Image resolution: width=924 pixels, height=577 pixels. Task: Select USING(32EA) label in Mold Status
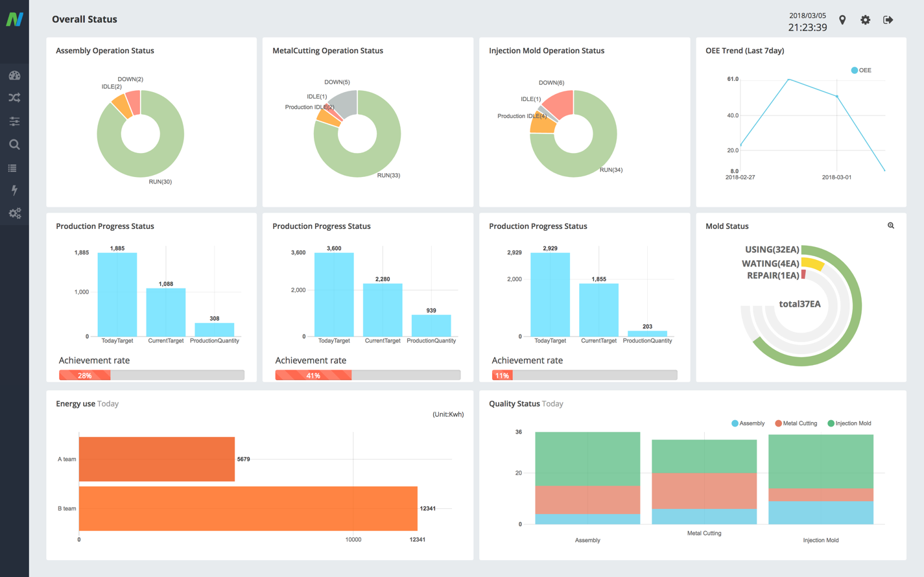tap(772, 250)
